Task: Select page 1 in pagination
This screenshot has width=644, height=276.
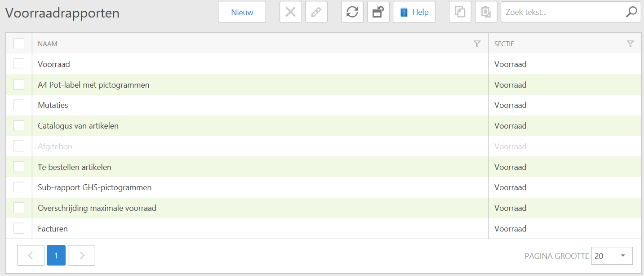Action: (56, 255)
